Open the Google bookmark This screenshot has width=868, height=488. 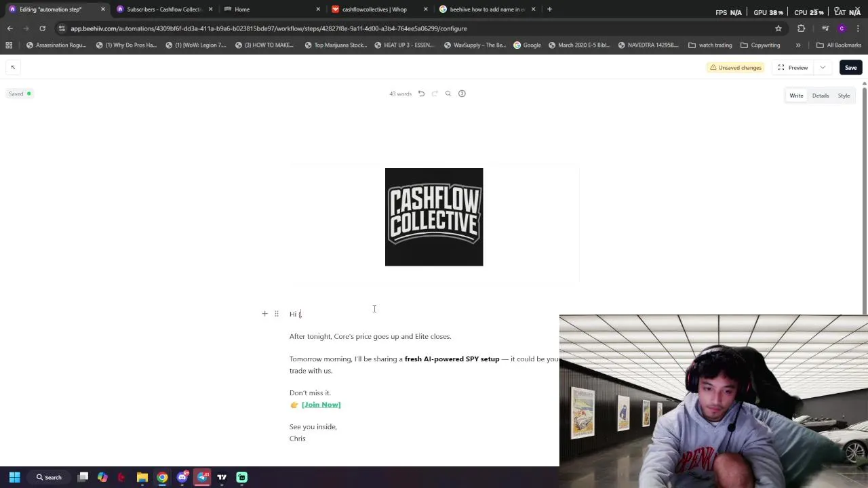[x=527, y=45]
